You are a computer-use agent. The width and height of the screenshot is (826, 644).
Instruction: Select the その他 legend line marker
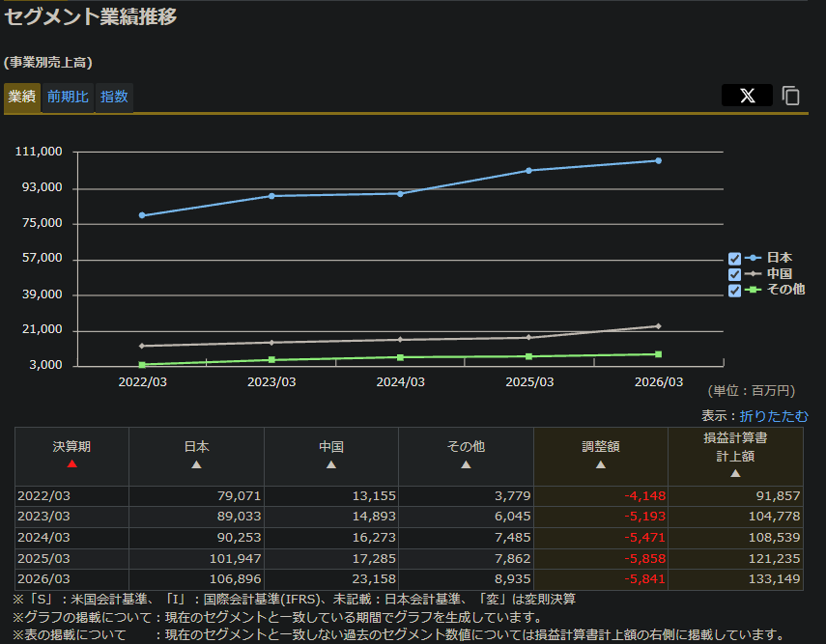[x=754, y=289]
